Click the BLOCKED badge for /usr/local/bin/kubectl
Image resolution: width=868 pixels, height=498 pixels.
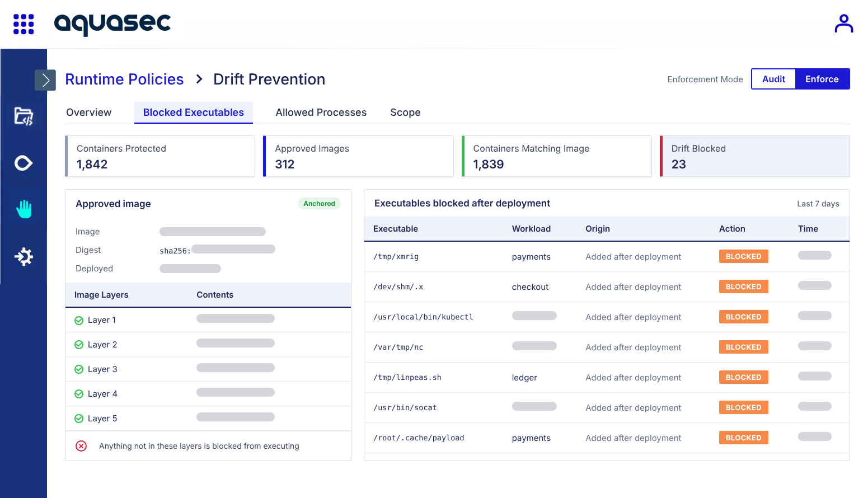[743, 317]
